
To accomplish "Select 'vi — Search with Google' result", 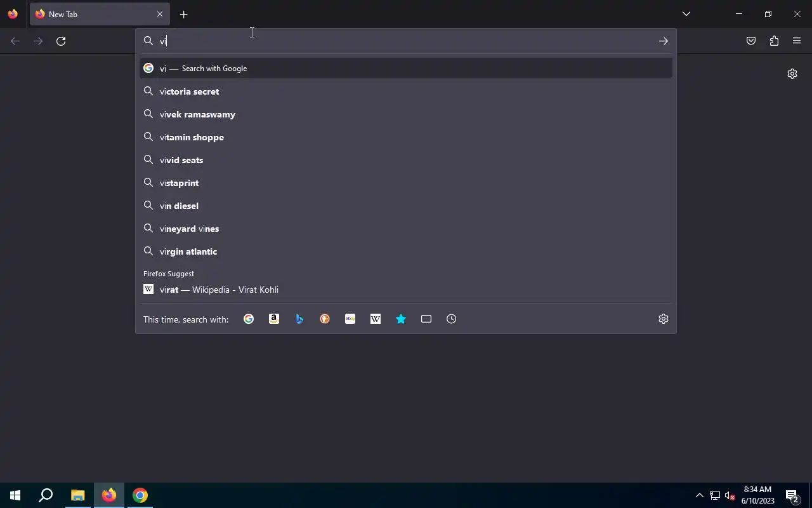I will tap(406, 68).
